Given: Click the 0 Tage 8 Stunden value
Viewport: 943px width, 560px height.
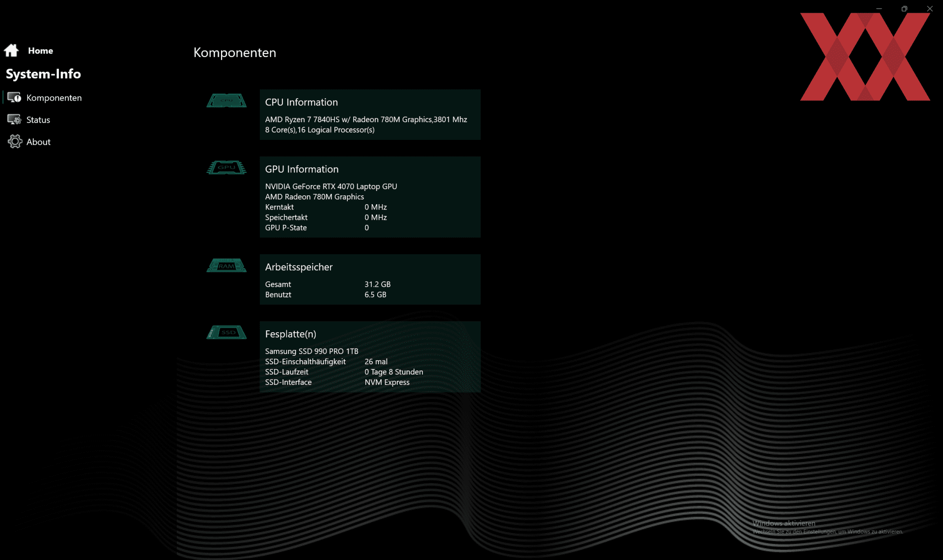Looking at the screenshot, I should pos(394,372).
